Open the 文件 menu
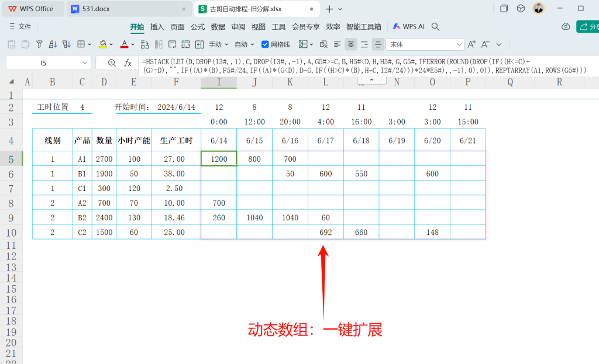The height and width of the screenshot is (364, 599). [x=20, y=27]
